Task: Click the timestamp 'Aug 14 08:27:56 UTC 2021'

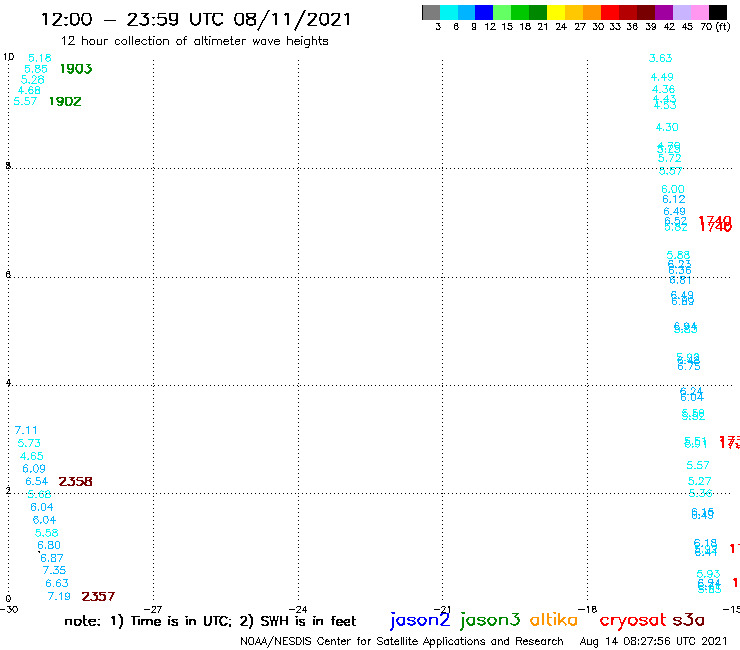Action: 654,642
